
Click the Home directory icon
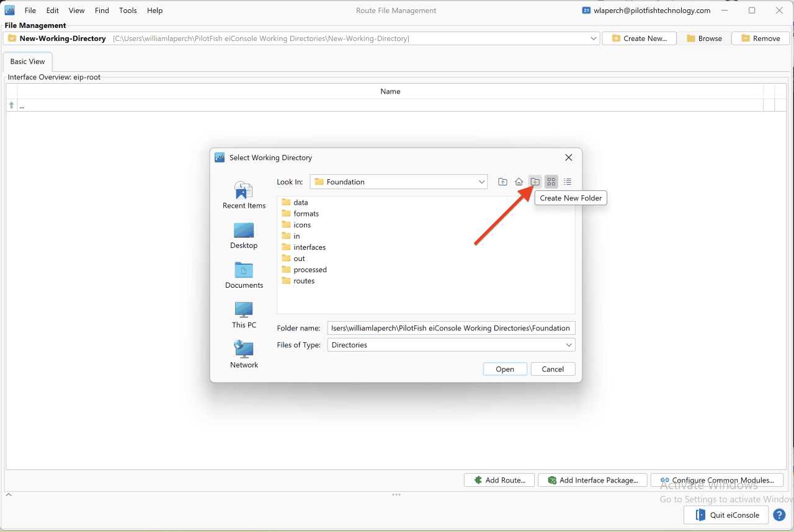[x=519, y=182]
